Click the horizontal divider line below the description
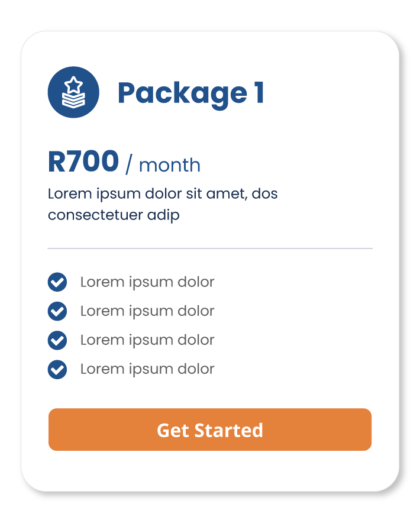Viewport: 420px width, 520px height. (210, 248)
